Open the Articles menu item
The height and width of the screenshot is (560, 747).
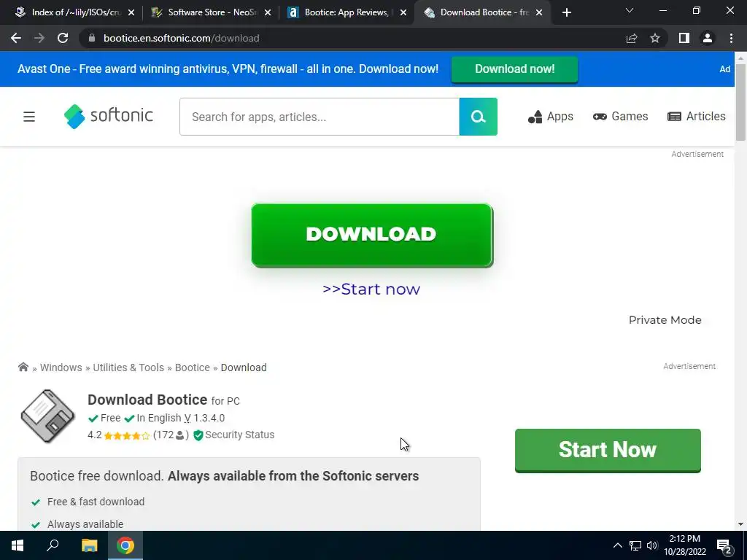coord(696,116)
